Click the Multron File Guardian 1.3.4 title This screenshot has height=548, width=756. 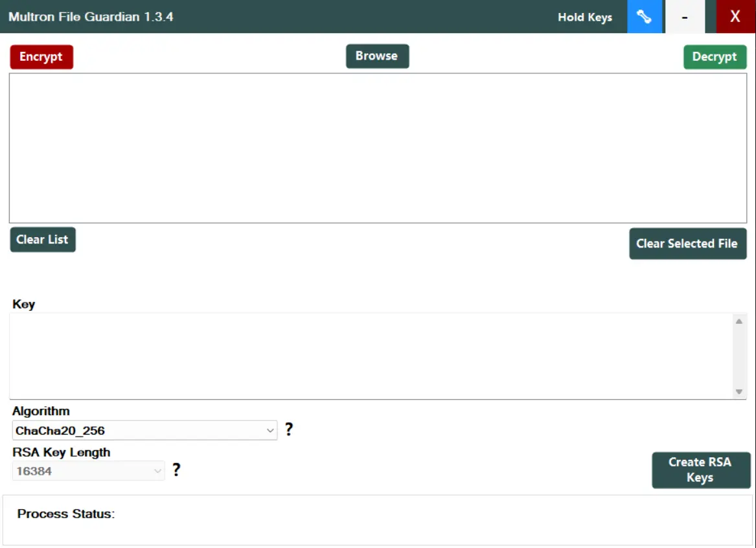[x=91, y=17]
